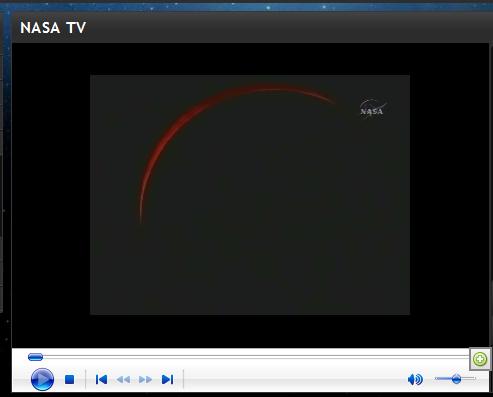Start playback with the blue Play button
Viewport: 493px width, 397px height.
tap(42, 379)
